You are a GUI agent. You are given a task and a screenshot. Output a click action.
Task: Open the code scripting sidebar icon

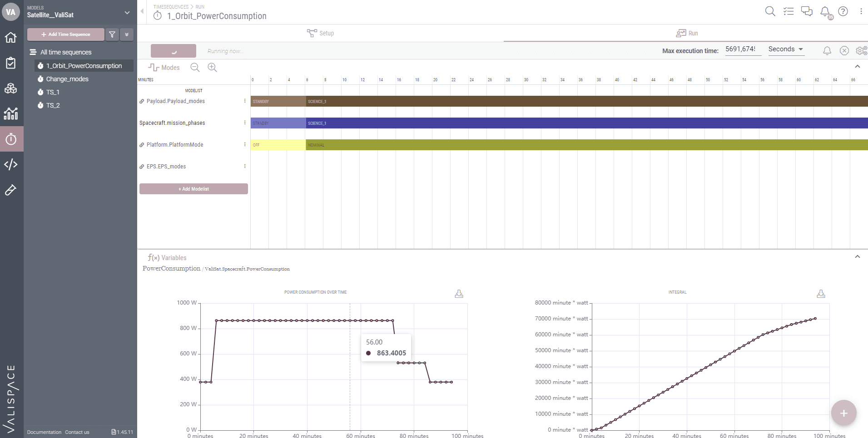tap(11, 164)
